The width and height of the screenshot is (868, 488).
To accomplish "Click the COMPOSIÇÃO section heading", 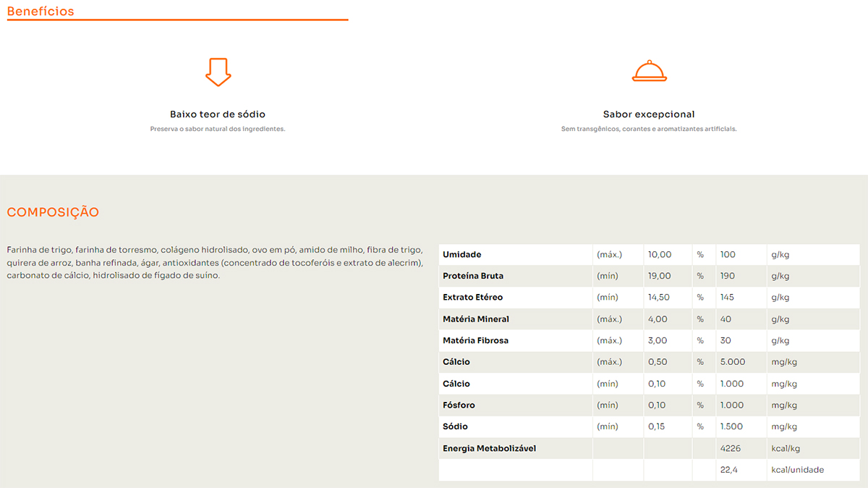I will pyautogui.click(x=53, y=212).
